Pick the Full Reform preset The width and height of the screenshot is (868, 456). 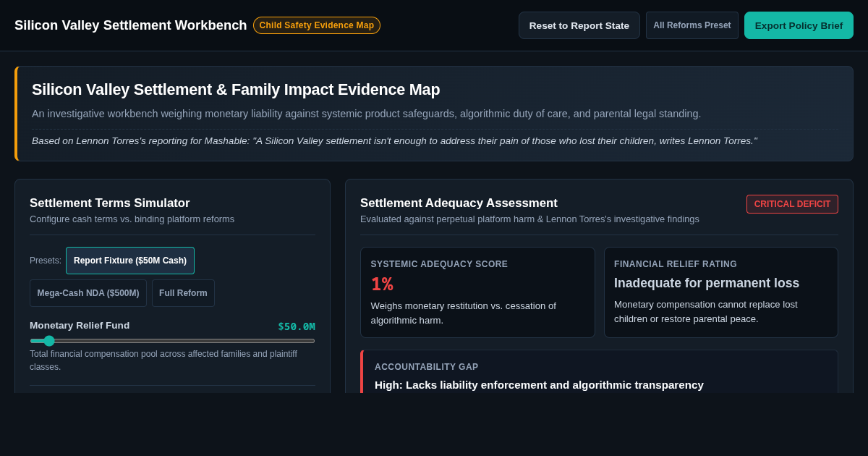point(183,293)
